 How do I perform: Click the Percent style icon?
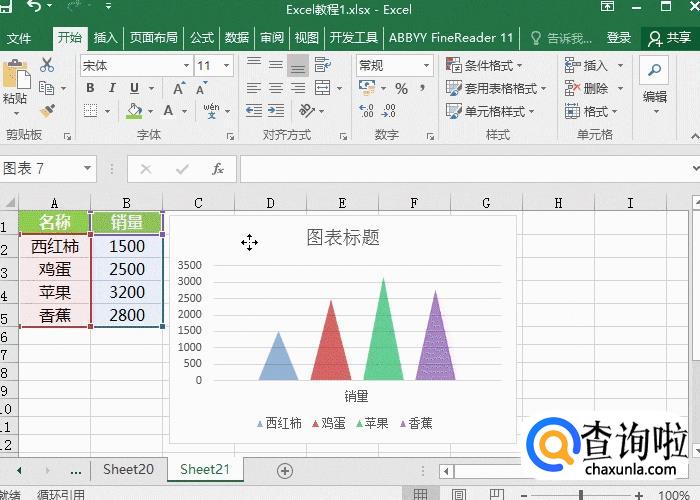click(x=401, y=88)
